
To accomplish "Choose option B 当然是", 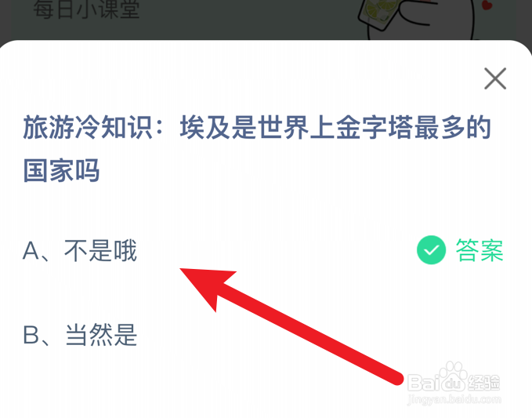I will point(80,335).
